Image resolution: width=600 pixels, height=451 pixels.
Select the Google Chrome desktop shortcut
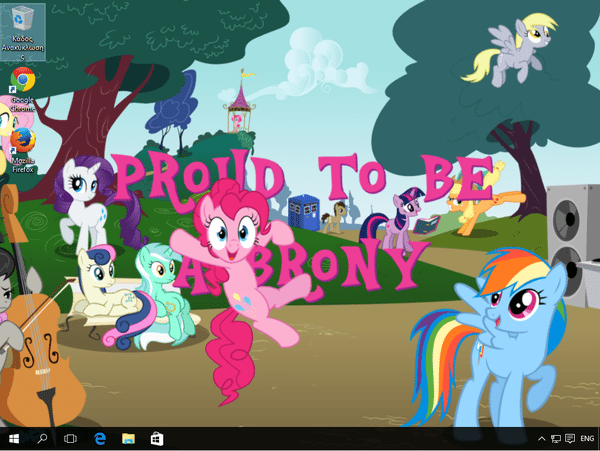pos(23,90)
